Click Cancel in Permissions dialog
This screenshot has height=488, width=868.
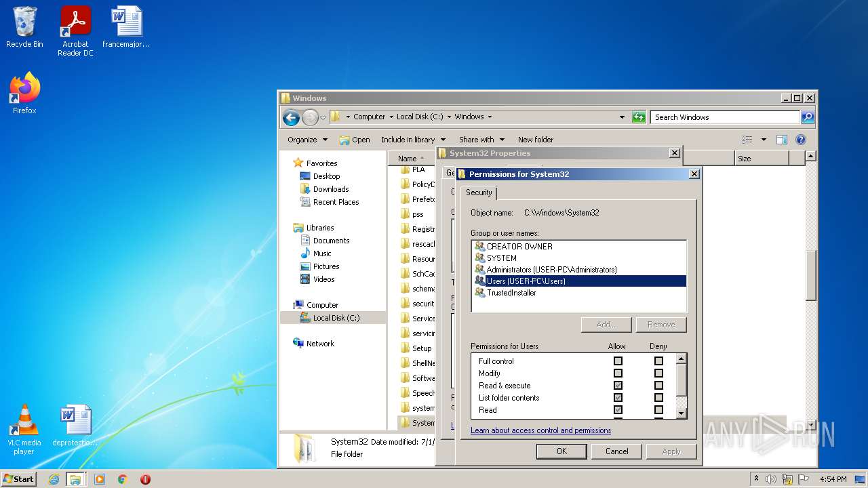point(617,451)
